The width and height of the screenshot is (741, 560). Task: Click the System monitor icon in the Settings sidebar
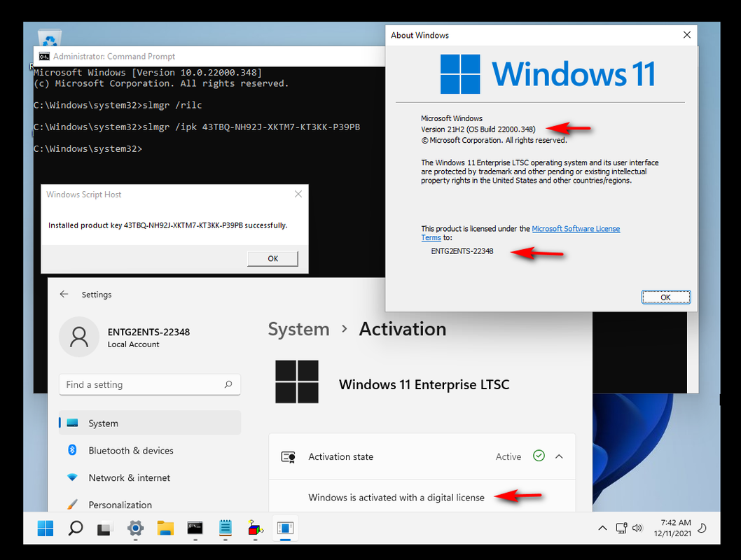tap(72, 423)
